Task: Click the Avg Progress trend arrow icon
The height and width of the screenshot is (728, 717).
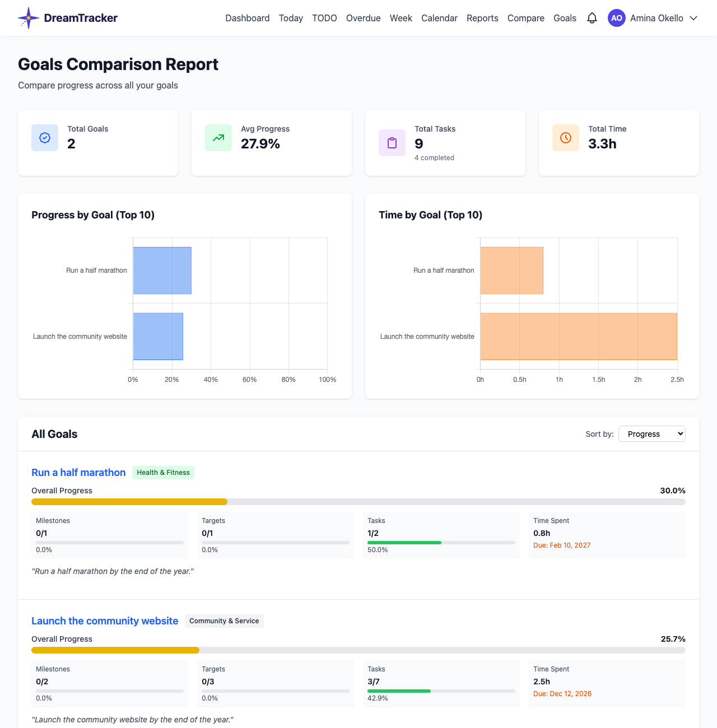Action: coord(218,138)
